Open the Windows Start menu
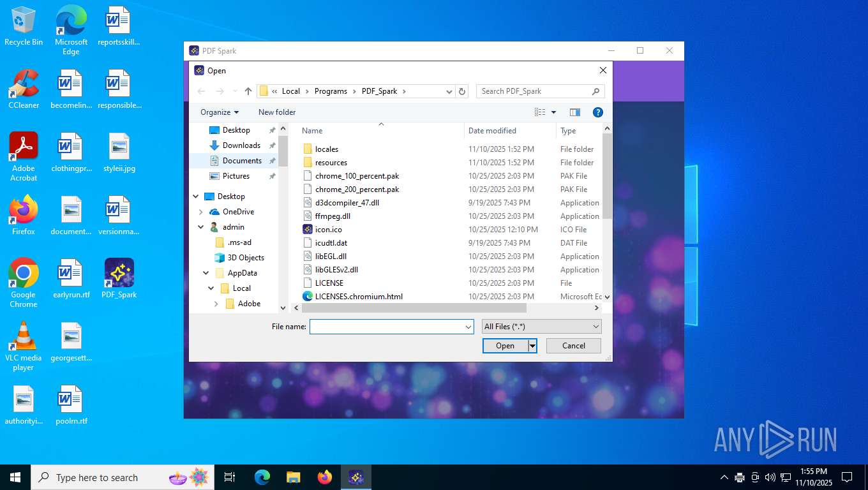 15,477
